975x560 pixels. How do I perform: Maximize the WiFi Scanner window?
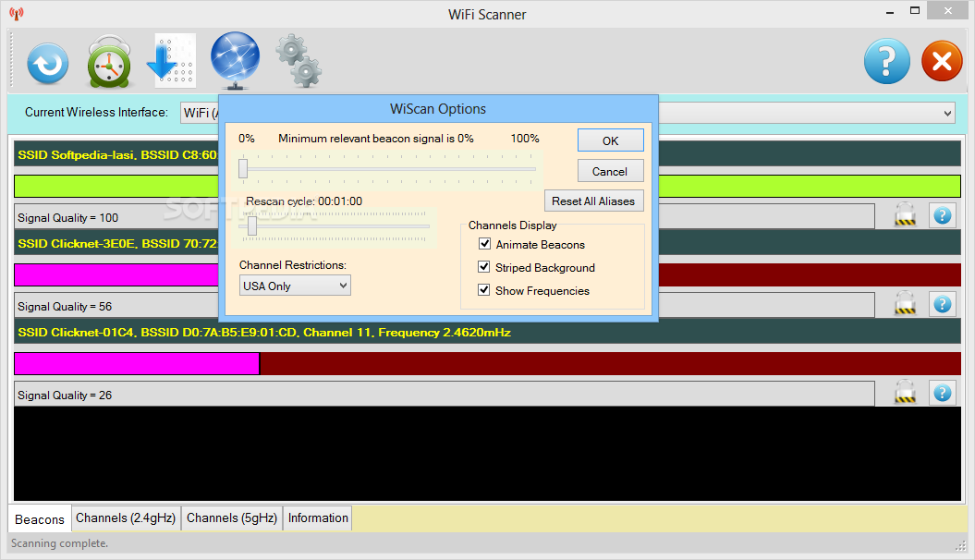915,10
